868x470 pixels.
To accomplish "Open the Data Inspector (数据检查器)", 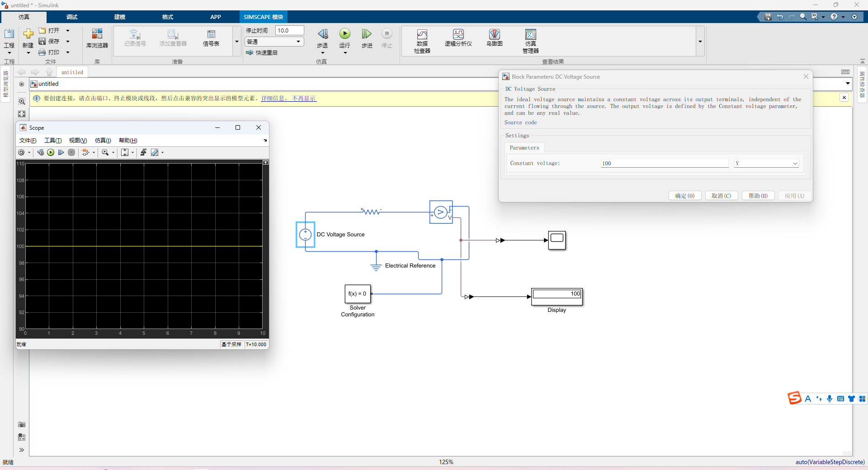I will coord(422,41).
